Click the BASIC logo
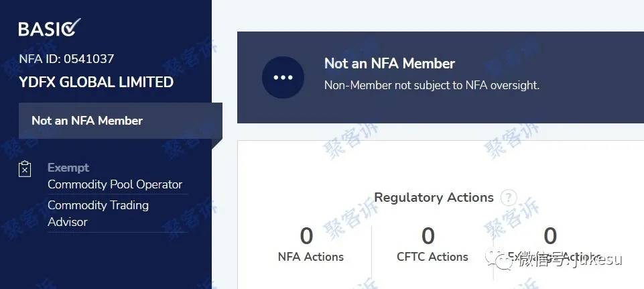 pyautogui.click(x=50, y=28)
